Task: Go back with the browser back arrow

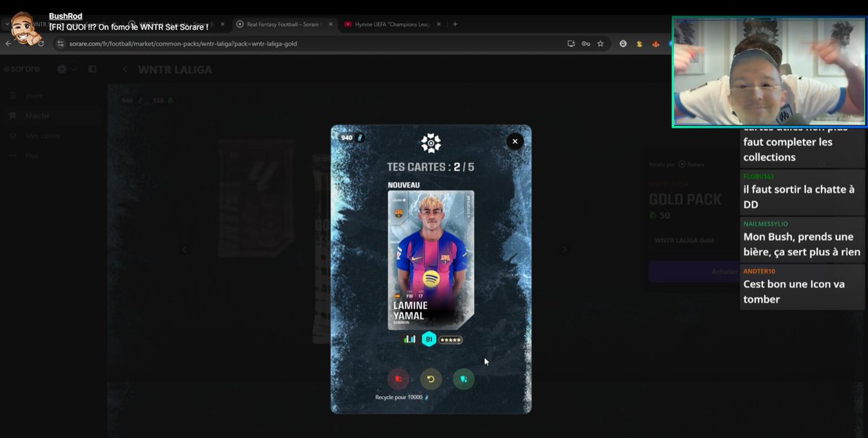Action: point(9,43)
